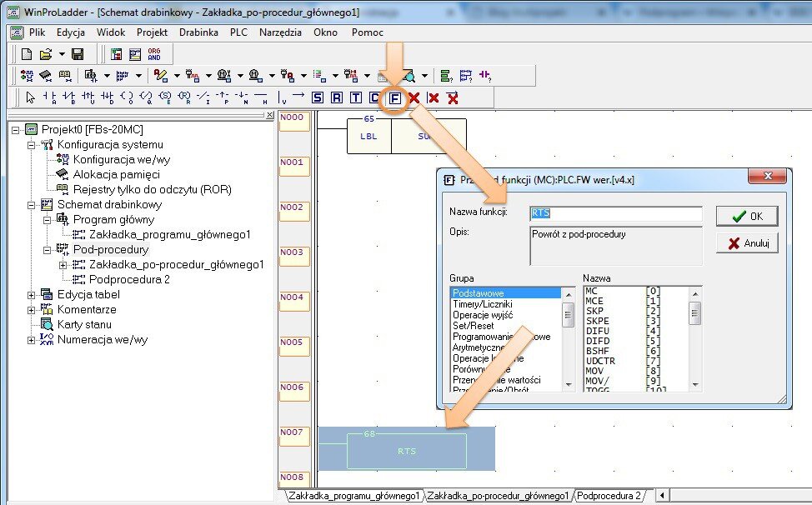Select the invert line I tool
This screenshot has height=505, width=812.
[203, 97]
